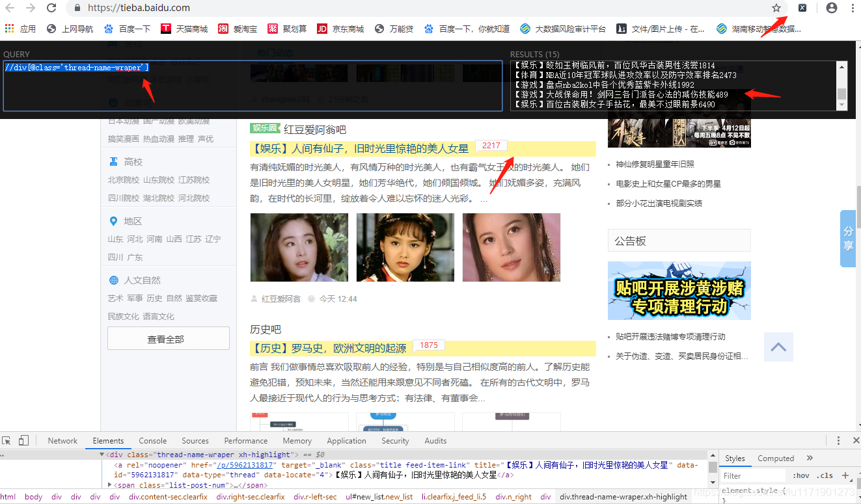Image resolution: width=861 pixels, height=504 pixels.
Task: Open the Styles panel overflow chevron
Action: (x=810, y=458)
